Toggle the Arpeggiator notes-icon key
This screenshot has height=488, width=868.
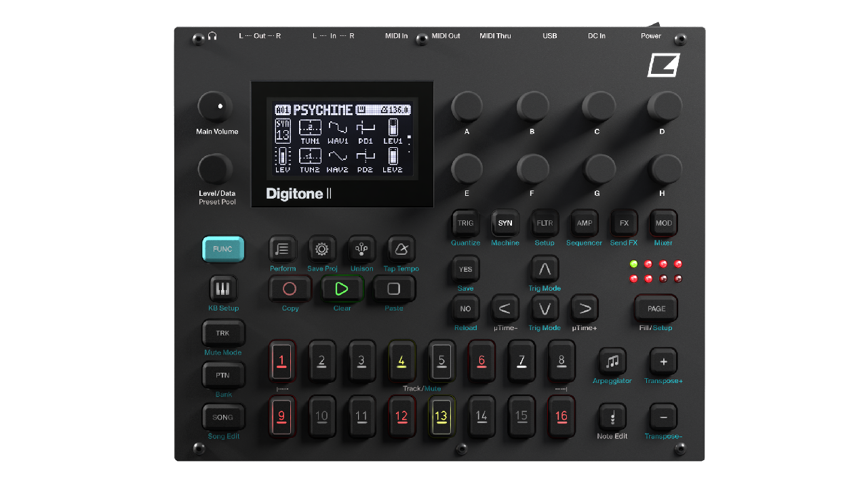coord(612,361)
